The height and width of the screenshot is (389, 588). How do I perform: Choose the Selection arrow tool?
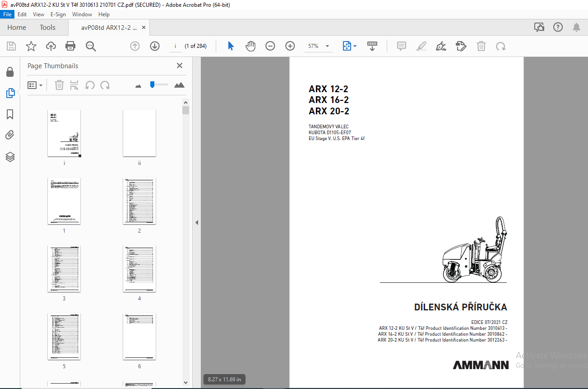(x=231, y=46)
